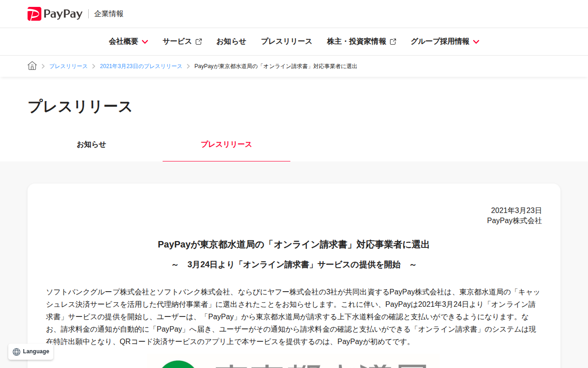The height and width of the screenshot is (368, 588).
Task: Follow the プレスリリース breadcrumb link
Action: 68,66
